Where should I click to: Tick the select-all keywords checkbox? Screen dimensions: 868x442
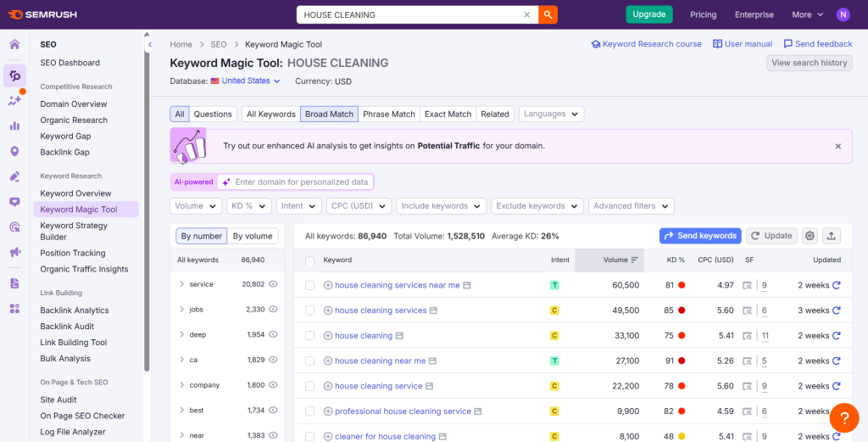[x=310, y=261]
